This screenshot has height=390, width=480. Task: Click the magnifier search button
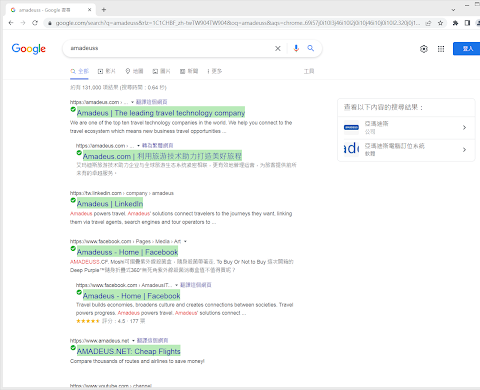pyautogui.click(x=311, y=48)
